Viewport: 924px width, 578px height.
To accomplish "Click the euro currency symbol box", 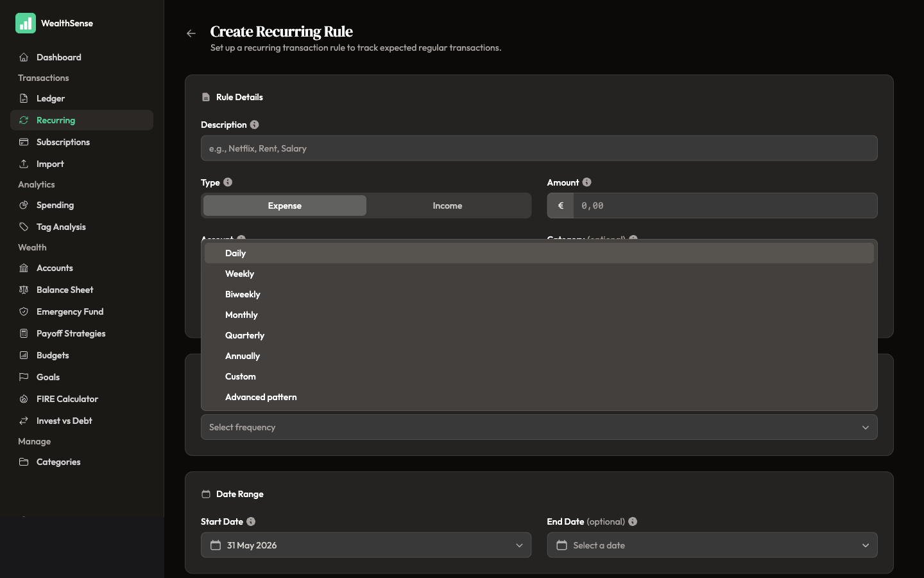I will (561, 206).
